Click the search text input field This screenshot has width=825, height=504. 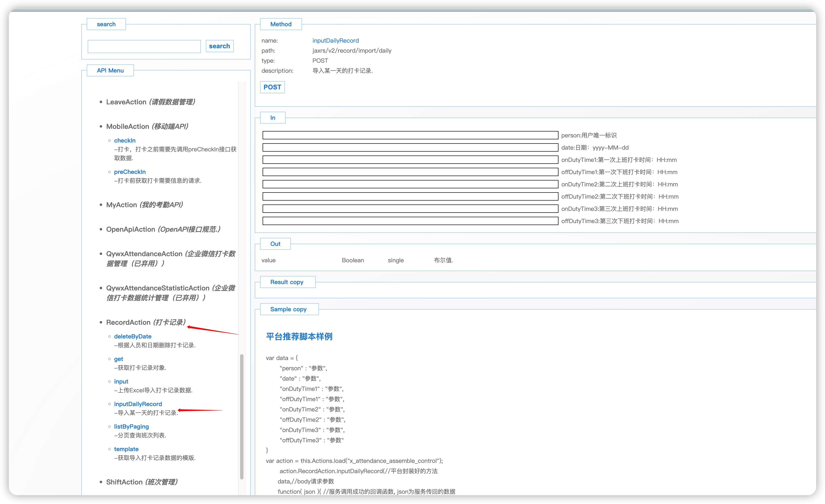144,47
